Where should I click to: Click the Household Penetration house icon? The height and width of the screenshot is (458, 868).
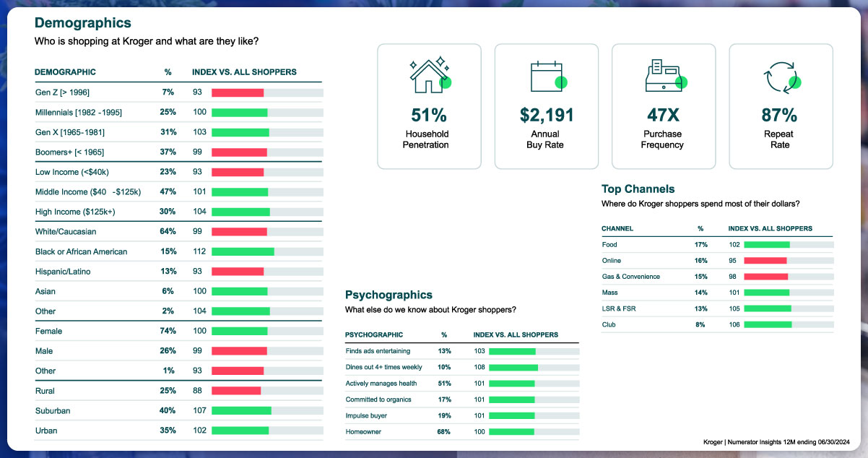[x=429, y=76]
